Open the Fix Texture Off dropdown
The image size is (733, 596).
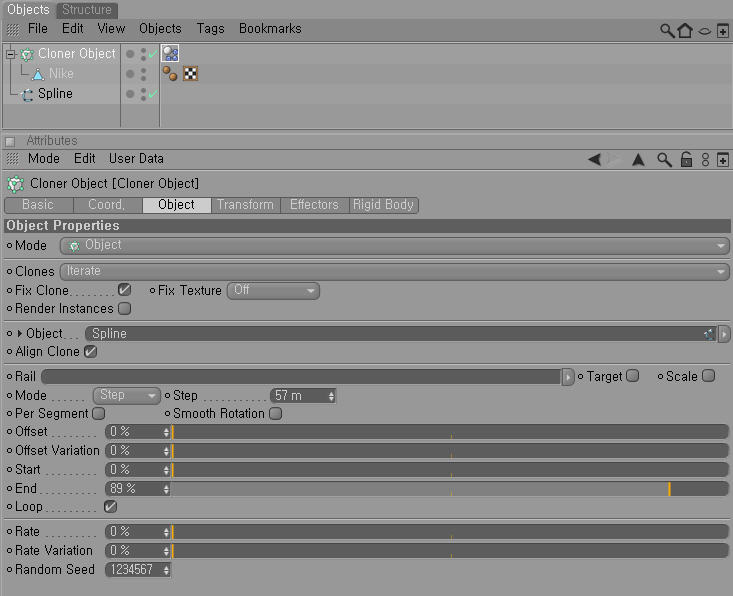273,290
